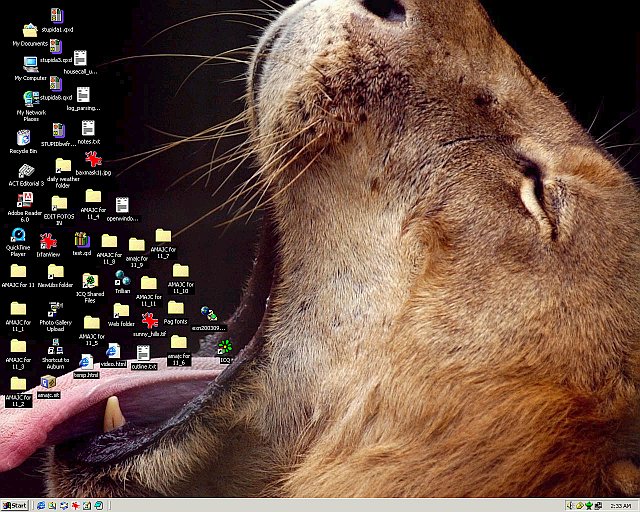The height and width of the screenshot is (512, 640).
Task: Open the video.html file
Action: tap(113, 351)
